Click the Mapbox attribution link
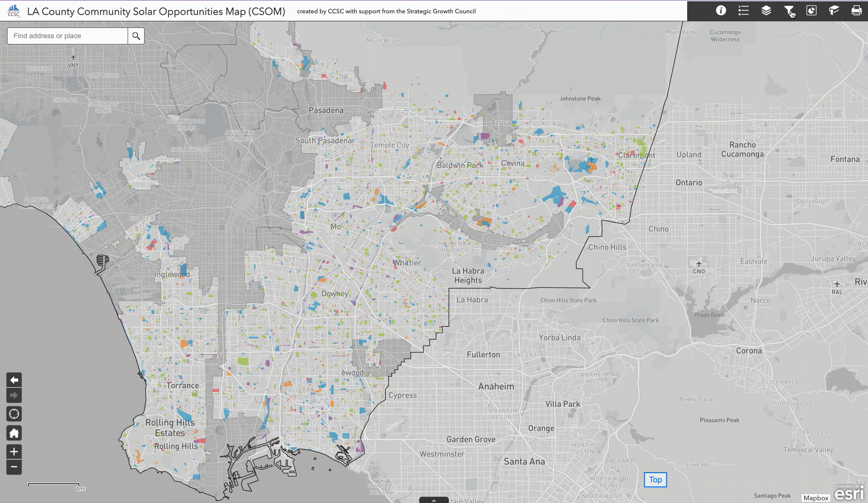The image size is (868, 503). (816, 498)
